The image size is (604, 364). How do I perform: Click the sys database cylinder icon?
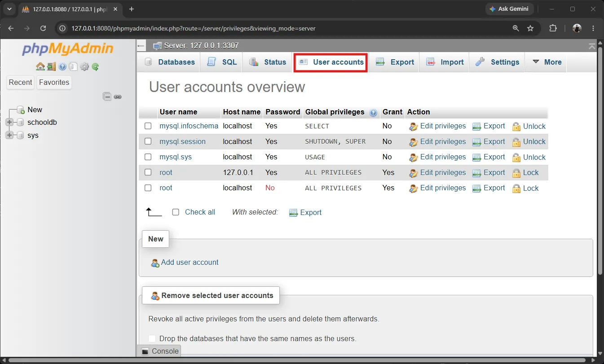click(20, 136)
